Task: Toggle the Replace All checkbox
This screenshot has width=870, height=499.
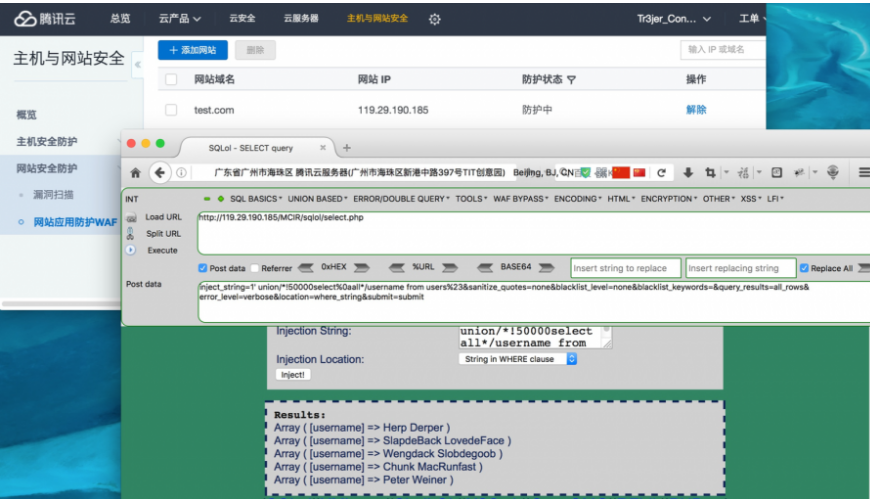Action: pos(804,268)
